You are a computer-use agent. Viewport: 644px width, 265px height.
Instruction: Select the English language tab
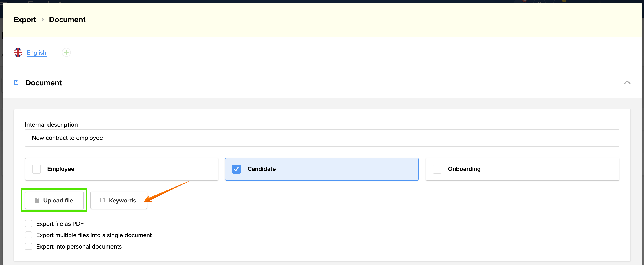[36, 53]
